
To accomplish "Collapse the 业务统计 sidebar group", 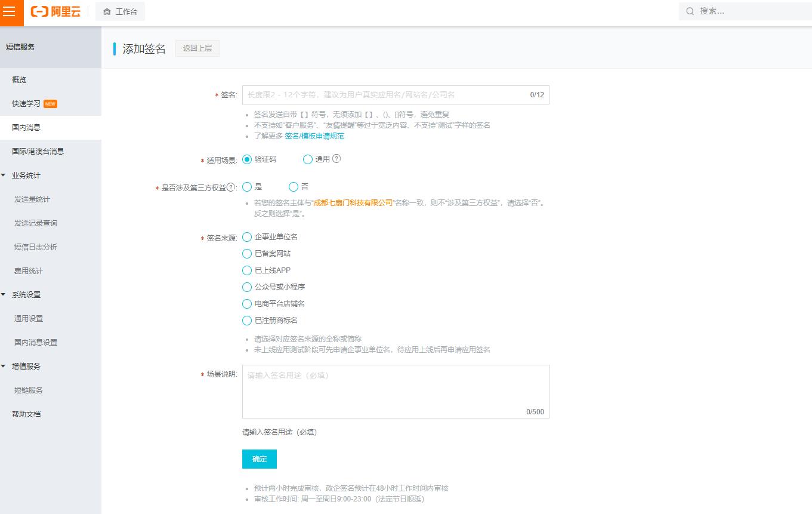I will [x=4, y=175].
